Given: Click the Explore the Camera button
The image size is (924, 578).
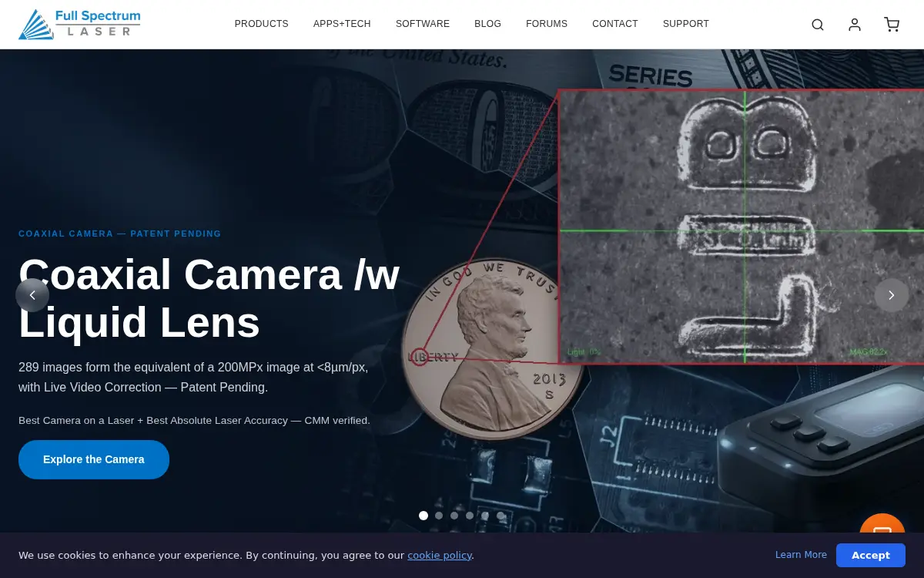Looking at the screenshot, I should (94, 459).
